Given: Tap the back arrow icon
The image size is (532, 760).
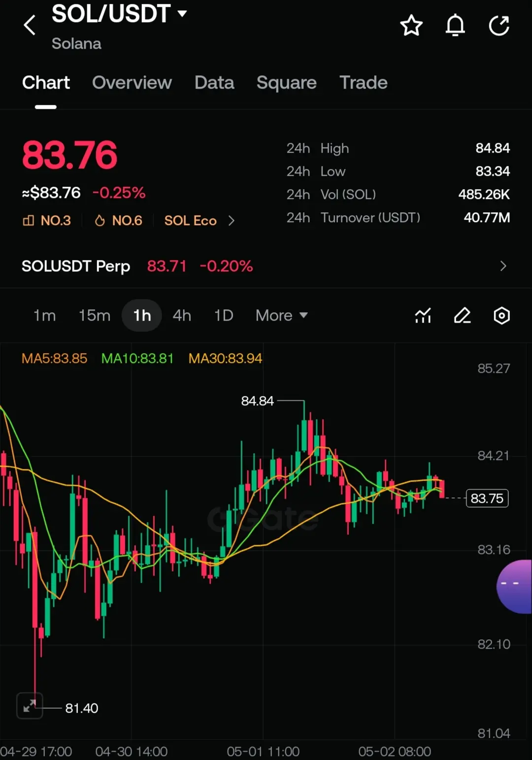Looking at the screenshot, I should click(x=30, y=25).
